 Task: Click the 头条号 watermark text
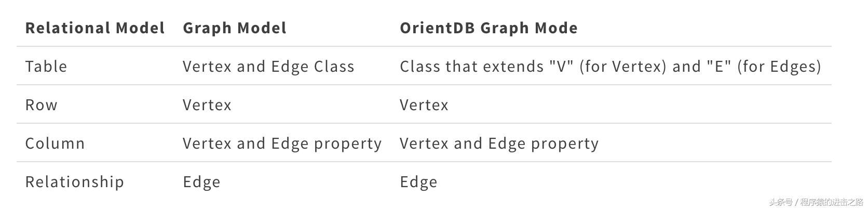tap(780, 202)
